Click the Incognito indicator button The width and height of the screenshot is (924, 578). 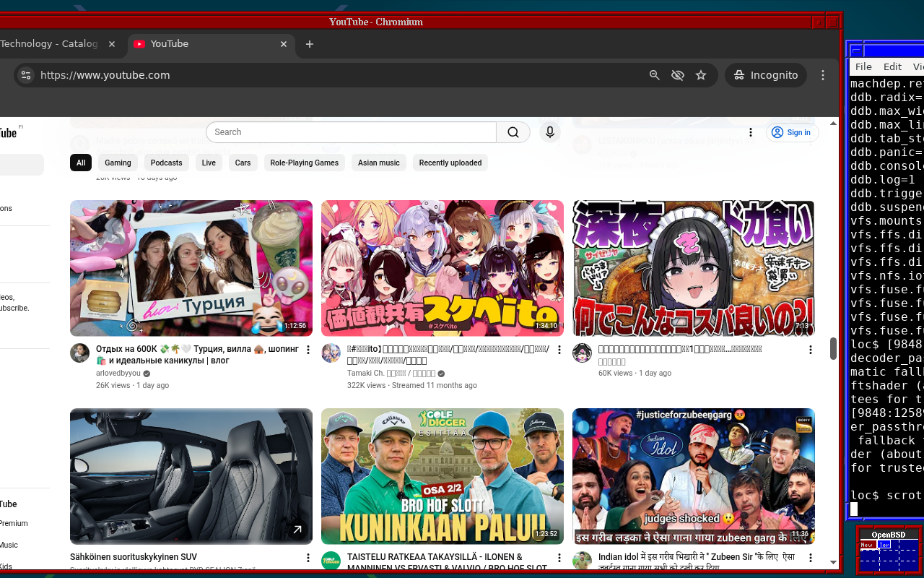coord(766,75)
